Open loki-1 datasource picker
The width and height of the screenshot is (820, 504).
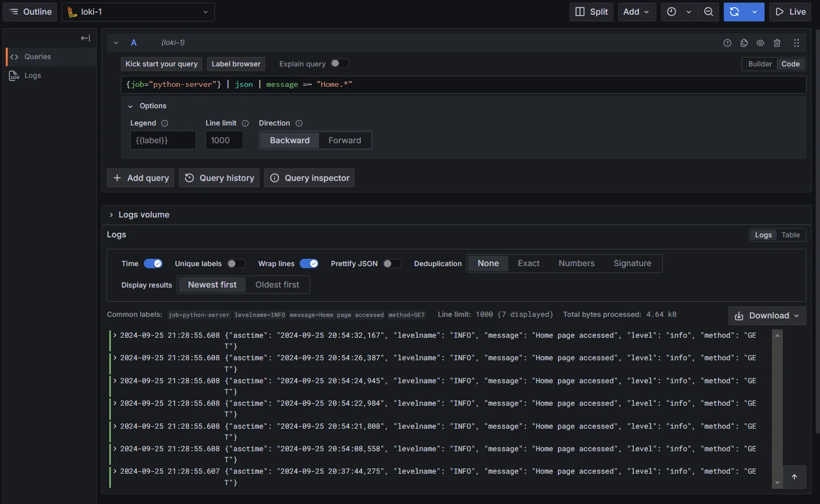coord(138,12)
